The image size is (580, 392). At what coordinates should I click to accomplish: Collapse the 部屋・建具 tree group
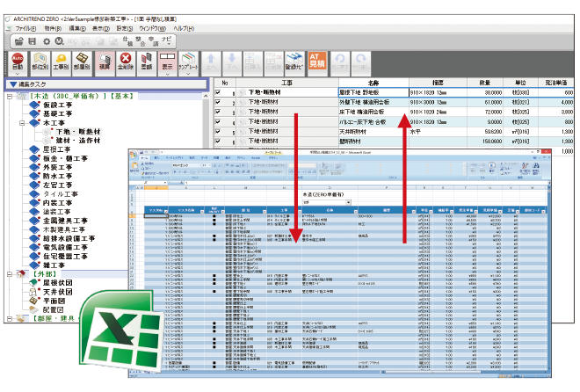click(x=10, y=318)
